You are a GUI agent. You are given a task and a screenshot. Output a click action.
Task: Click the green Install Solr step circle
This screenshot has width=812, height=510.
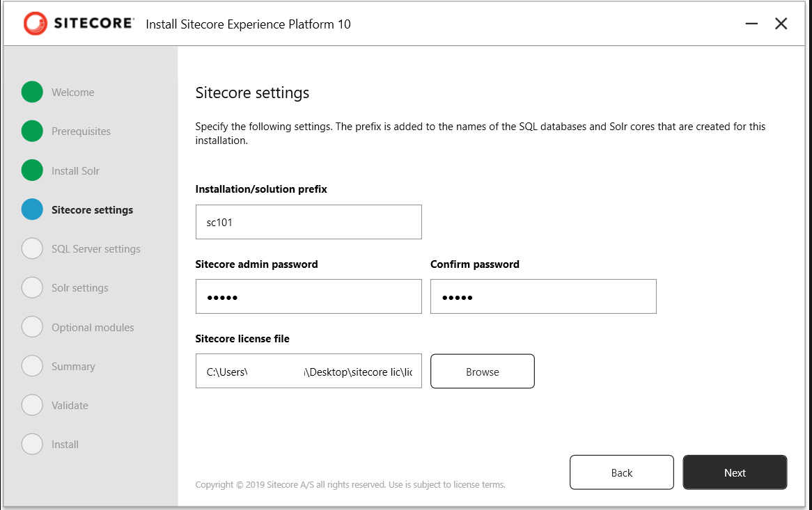coord(32,170)
